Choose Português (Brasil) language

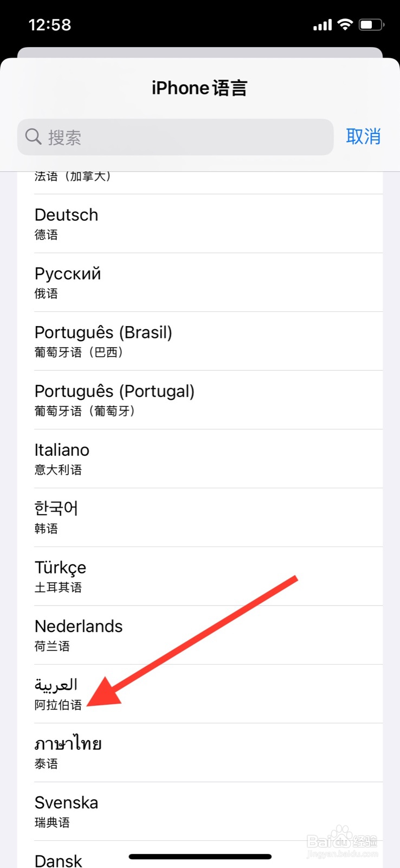[x=200, y=341]
